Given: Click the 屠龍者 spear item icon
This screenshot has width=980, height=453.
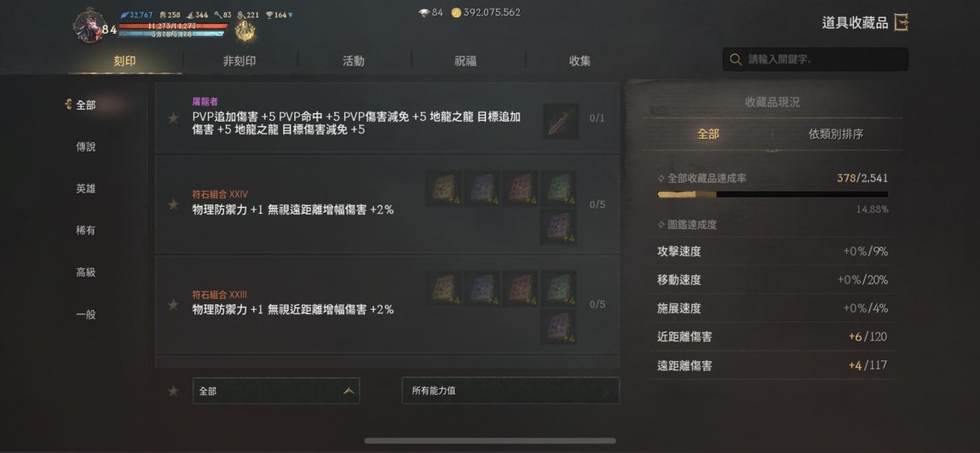Looking at the screenshot, I should pos(561,121).
